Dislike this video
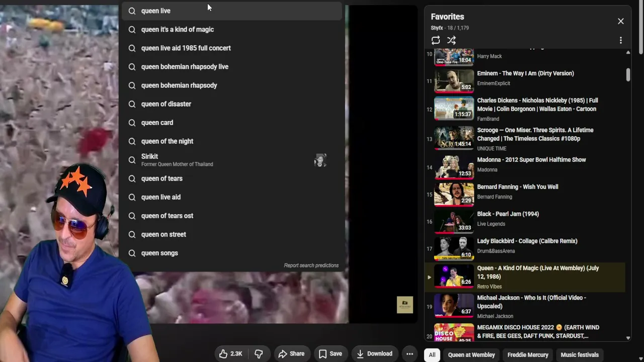 [x=259, y=354]
